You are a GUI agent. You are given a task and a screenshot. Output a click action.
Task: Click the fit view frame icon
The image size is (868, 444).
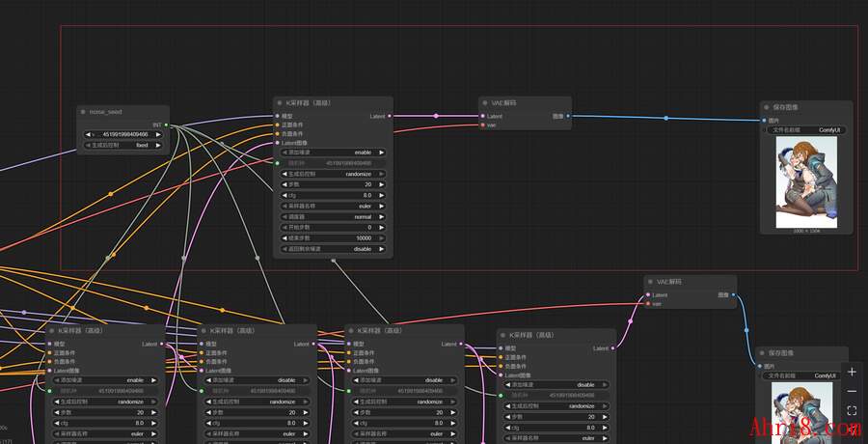pos(852,411)
